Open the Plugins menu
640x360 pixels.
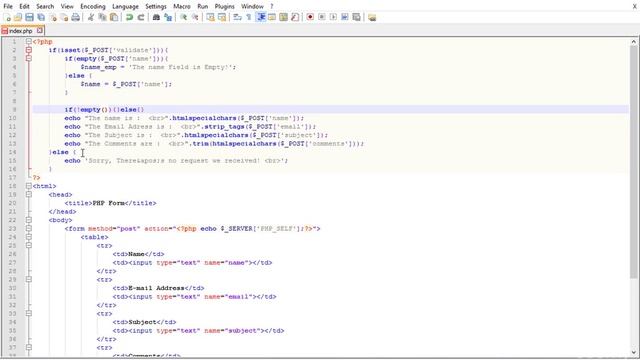[x=224, y=6]
